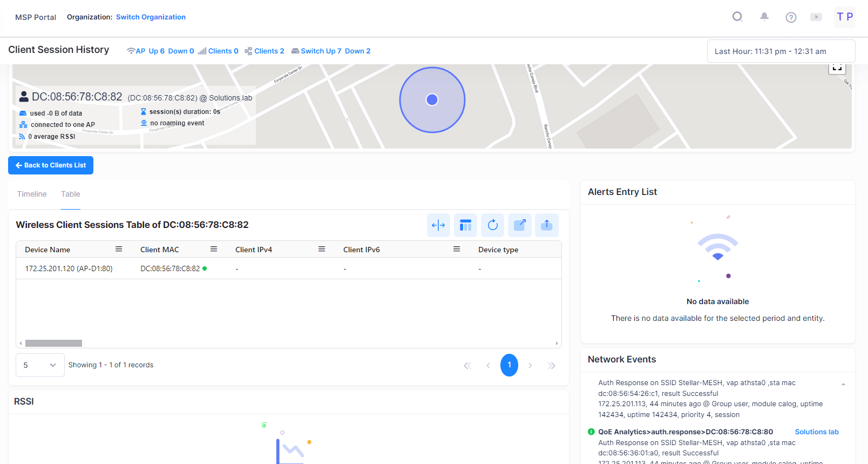Image resolution: width=868 pixels, height=464 pixels.
Task: Open the notifications bell
Action: pos(764,17)
